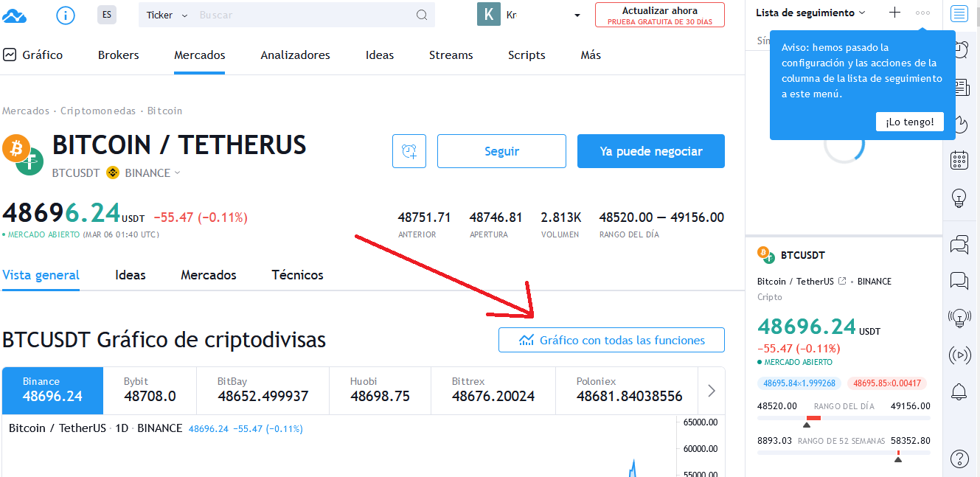Click the red ask pill 48695.85×0.00417
The width and height of the screenshot is (980, 477).
[887, 383]
